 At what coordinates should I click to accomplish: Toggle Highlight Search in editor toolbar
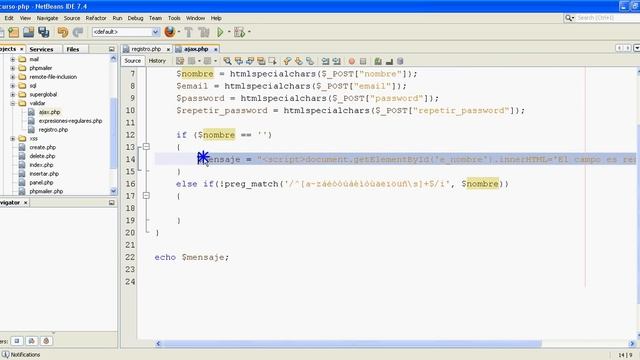pos(261,61)
